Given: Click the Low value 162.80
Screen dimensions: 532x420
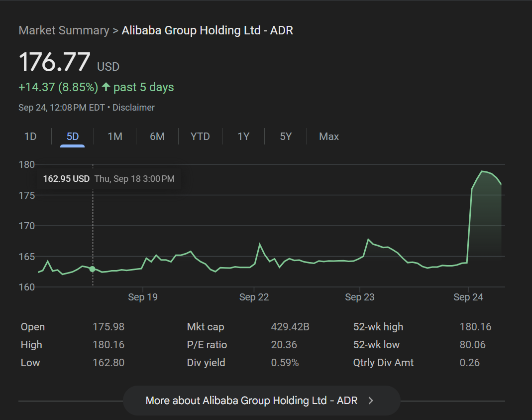Looking at the screenshot, I should [108, 363].
